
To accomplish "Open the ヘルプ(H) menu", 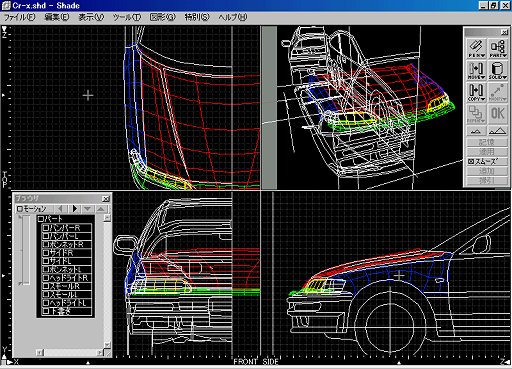I will click(233, 17).
